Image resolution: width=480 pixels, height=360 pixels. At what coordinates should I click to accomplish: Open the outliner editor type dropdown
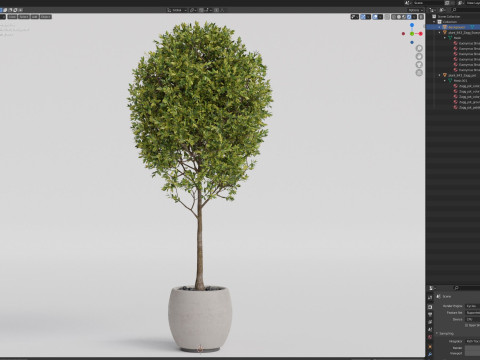(x=432, y=10)
